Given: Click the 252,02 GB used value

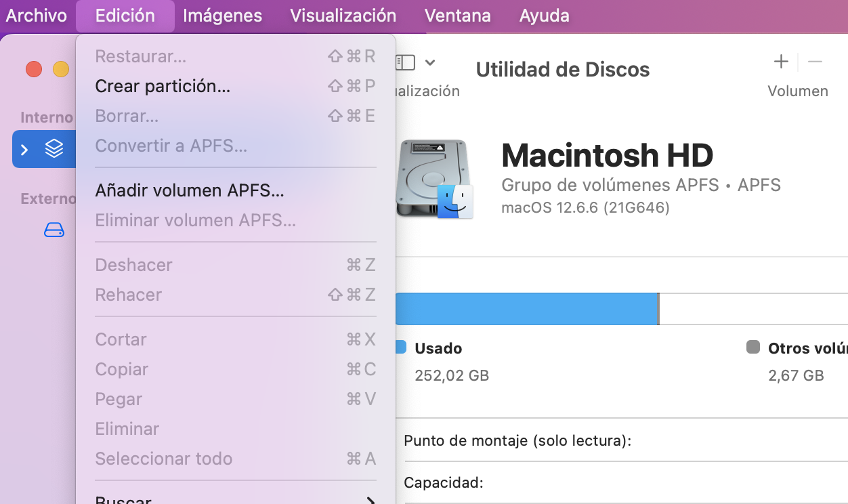Looking at the screenshot, I should point(452,375).
